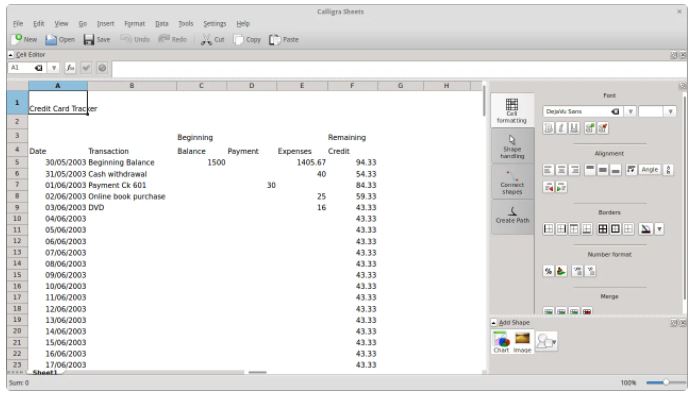Apply top border to cell
Viewport: 693px width, 396px height.
(574, 229)
